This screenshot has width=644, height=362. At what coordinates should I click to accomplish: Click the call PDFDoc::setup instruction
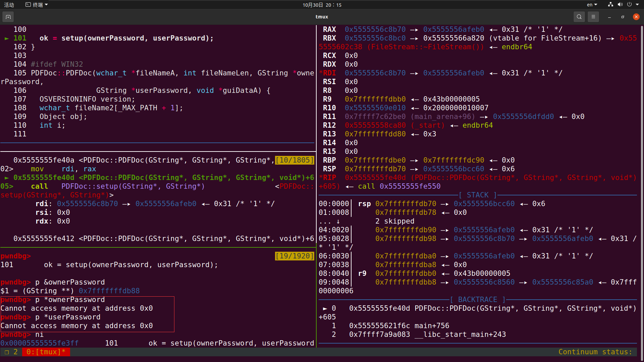point(118,186)
